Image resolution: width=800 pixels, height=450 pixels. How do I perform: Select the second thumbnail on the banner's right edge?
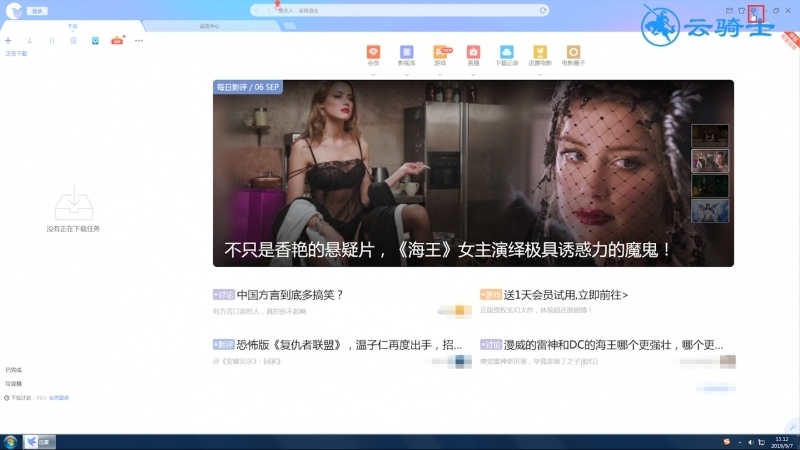(710, 161)
